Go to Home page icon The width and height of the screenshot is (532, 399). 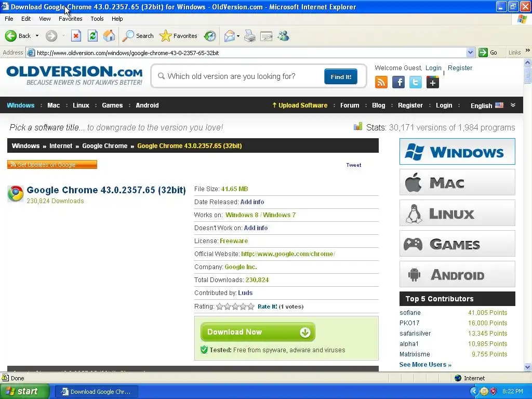click(109, 36)
